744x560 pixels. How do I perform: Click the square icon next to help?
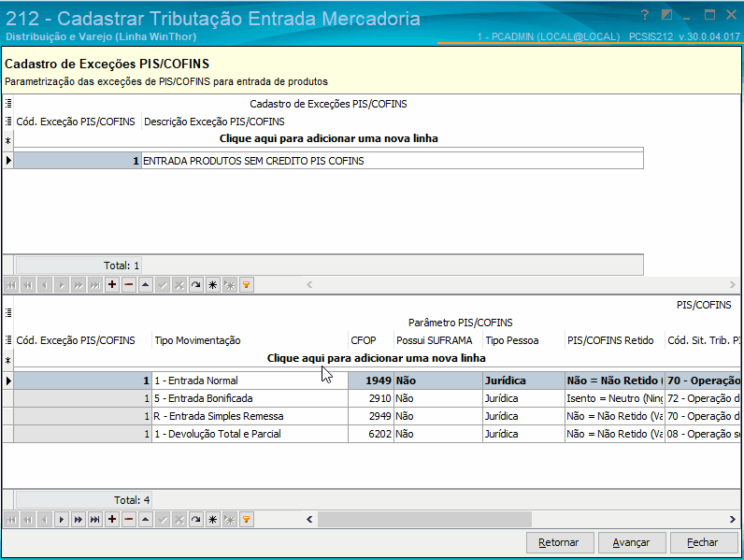pos(666,15)
